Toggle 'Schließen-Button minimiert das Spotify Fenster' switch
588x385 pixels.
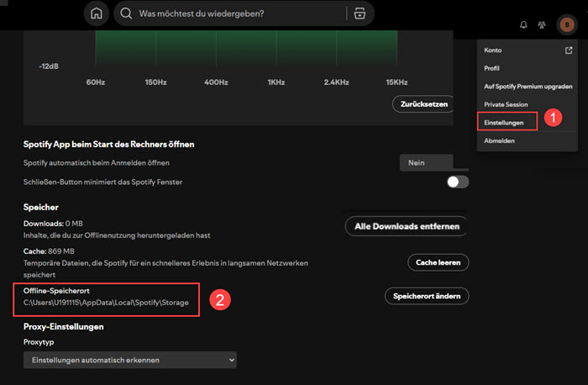pos(458,182)
